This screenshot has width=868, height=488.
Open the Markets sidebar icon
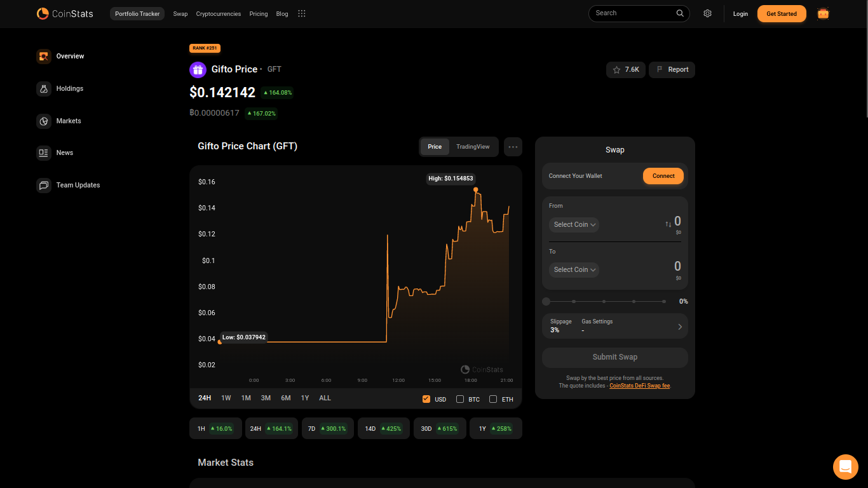pos(44,121)
